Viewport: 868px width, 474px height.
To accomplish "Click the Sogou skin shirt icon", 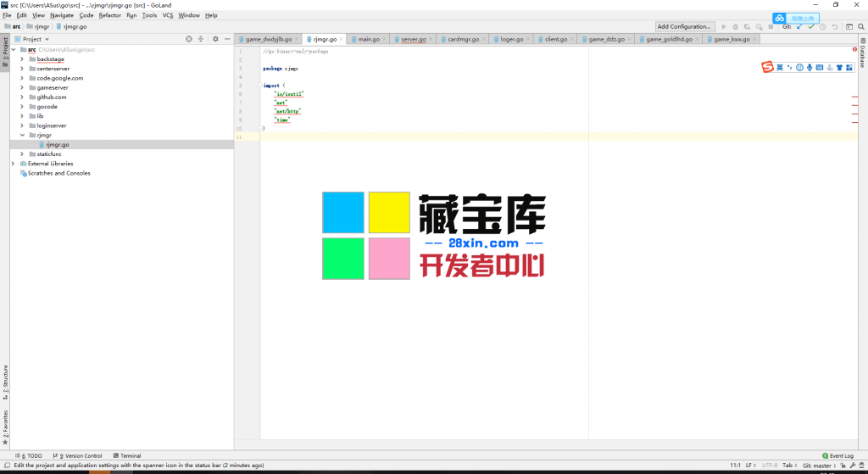I will (x=839, y=68).
